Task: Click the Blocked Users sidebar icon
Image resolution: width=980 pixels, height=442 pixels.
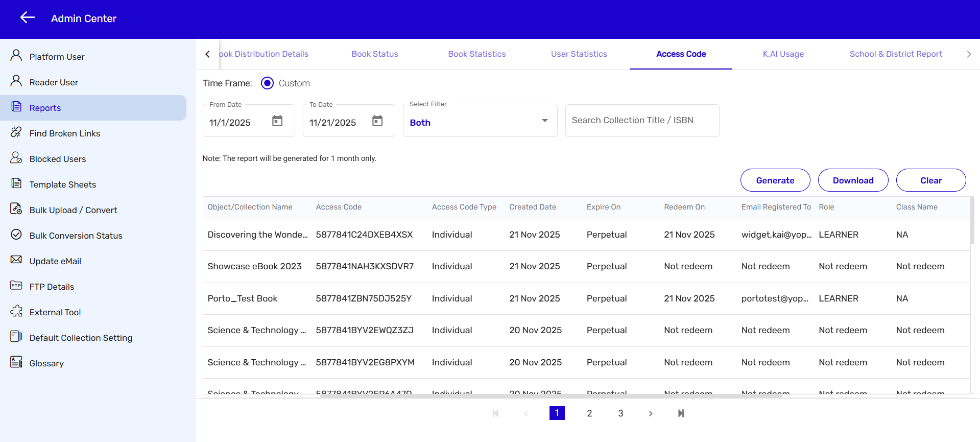Action: pyautogui.click(x=16, y=158)
